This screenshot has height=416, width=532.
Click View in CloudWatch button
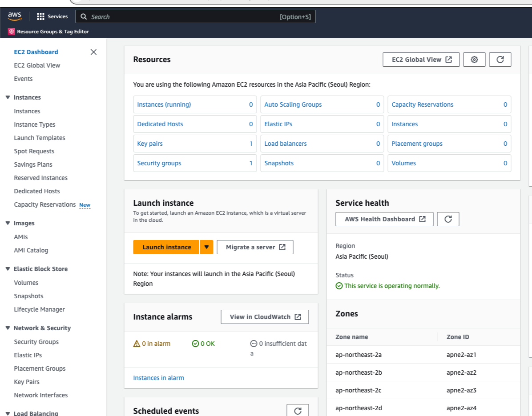click(x=265, y=316)
